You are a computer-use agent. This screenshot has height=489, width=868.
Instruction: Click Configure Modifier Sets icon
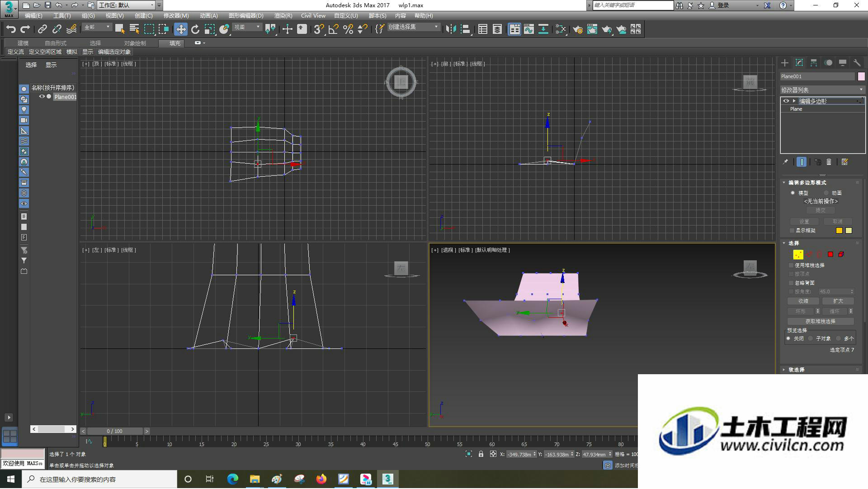click(844, 162)
